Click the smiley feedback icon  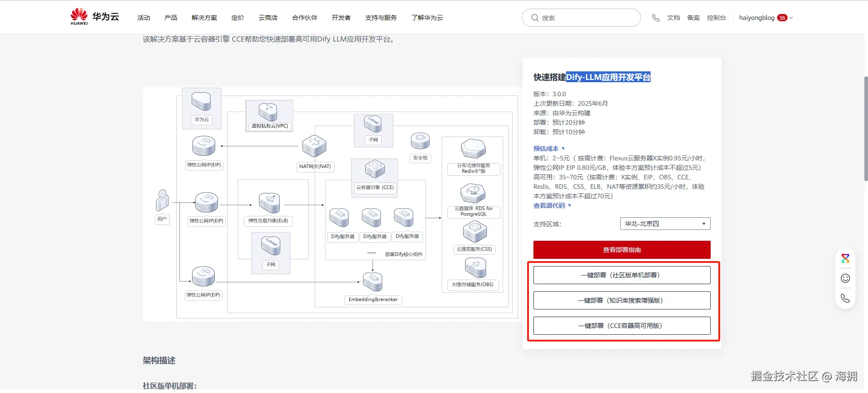[x=845, y=278]
